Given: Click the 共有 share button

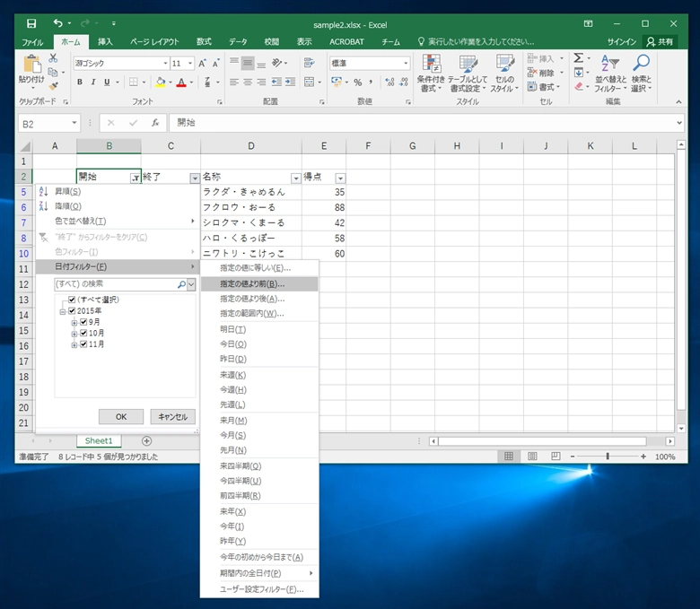Looking at the screenshot, I should [x=660, y=42].
